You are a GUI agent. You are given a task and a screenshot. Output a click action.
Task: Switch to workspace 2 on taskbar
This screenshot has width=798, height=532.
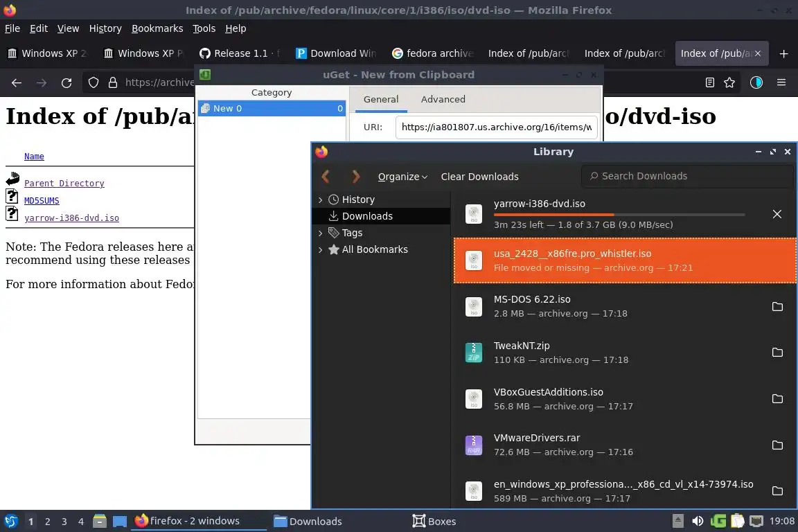[47, 522]
